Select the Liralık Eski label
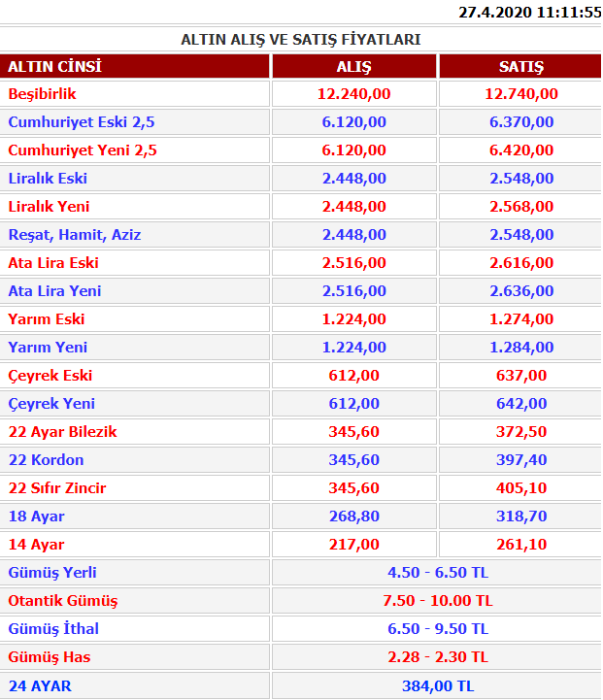603x700 pixels. click(x=48, y=178)
